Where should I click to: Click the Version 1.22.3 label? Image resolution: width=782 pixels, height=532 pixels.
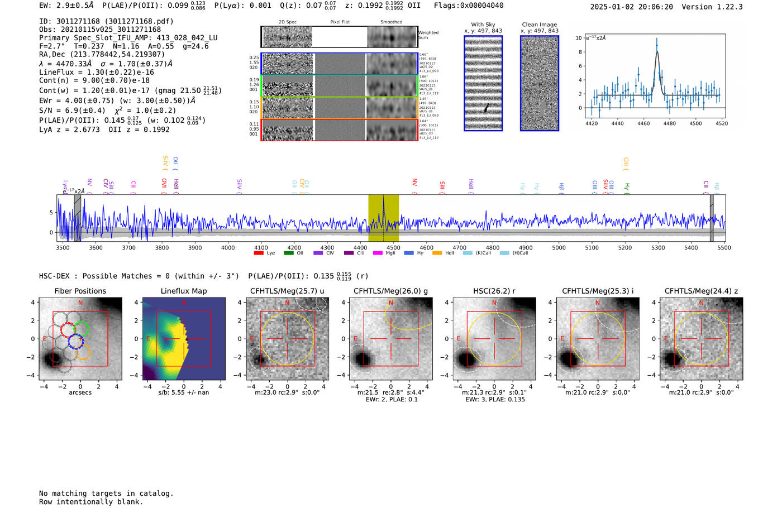[x=712, y=7]
